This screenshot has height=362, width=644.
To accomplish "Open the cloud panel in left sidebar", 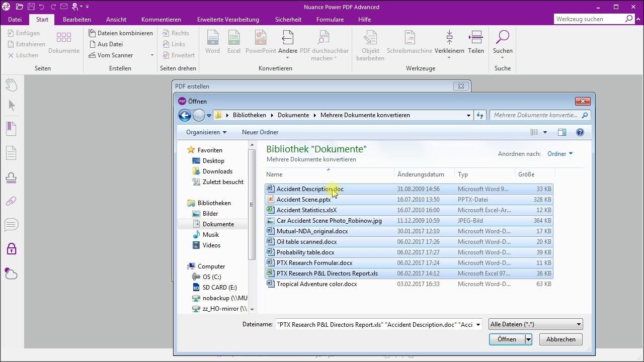I will pyautogui.click(x=12, y=273).
